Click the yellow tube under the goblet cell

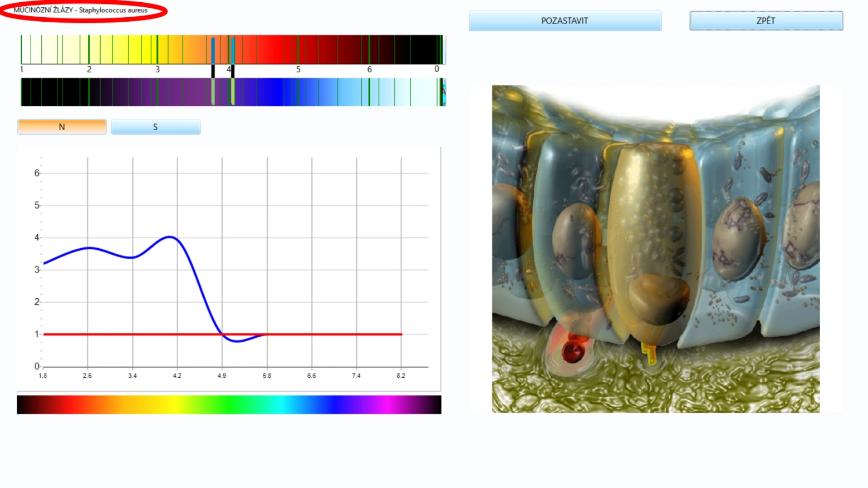(x=649, y=353)
